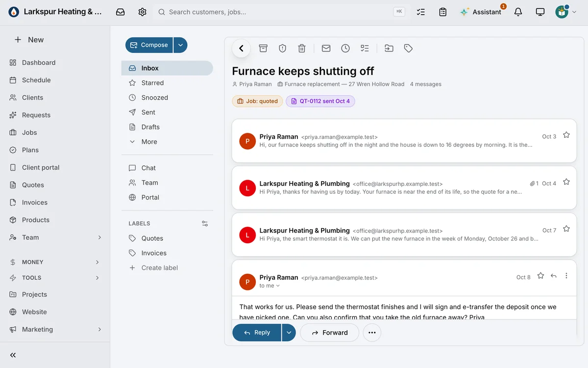Move thread using folder-arrow icon
The image size is (588, 368).
coord(389,48)
